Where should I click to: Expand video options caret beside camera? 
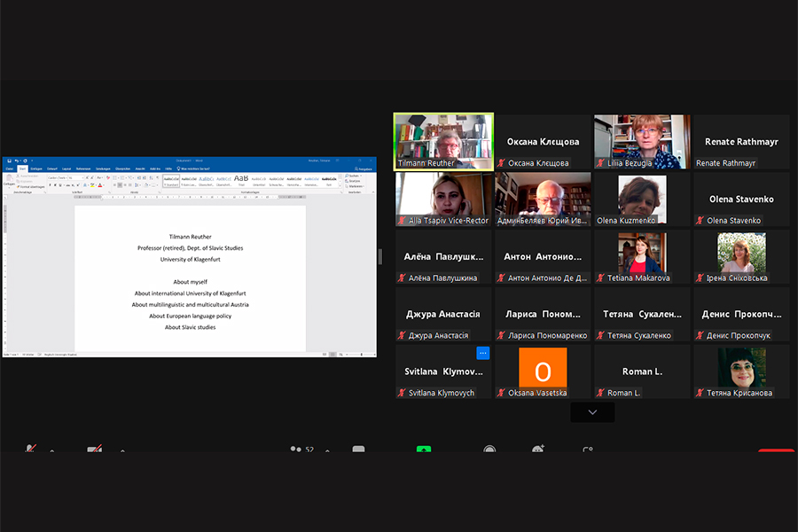(122, 450)
